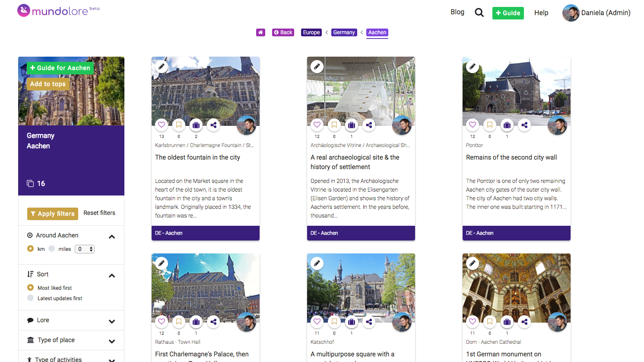The image size is (644, 362).
Task: Open 'A real archaeological site' card title
Action: 355,162
